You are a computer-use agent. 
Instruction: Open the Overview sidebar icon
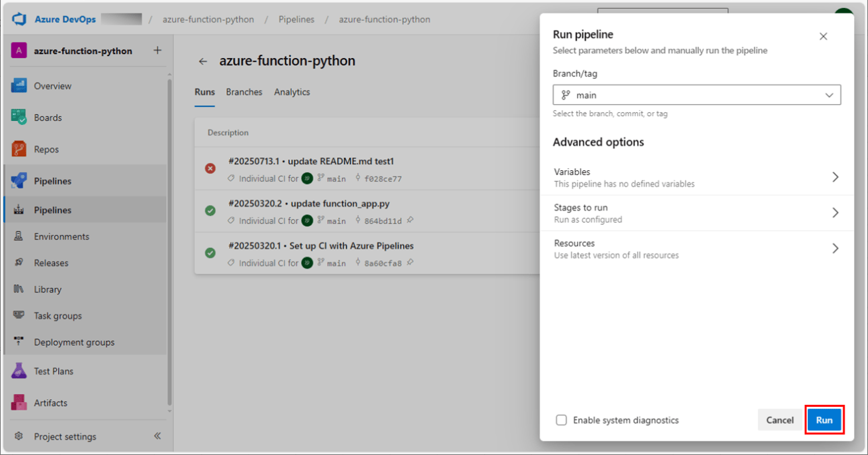19,86
